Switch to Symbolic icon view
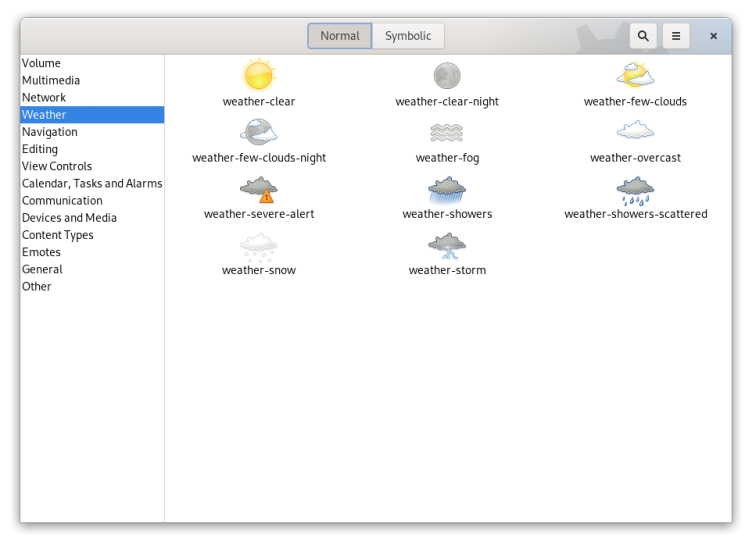 pos(408,36)
